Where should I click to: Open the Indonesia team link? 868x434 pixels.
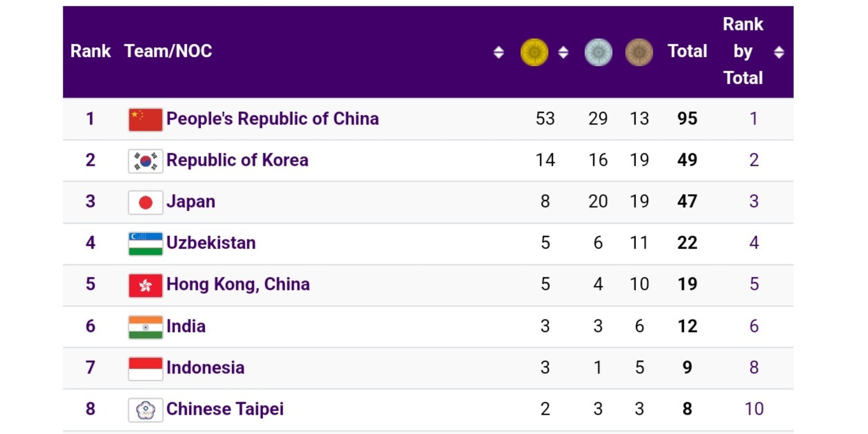(x=205, y=368)
